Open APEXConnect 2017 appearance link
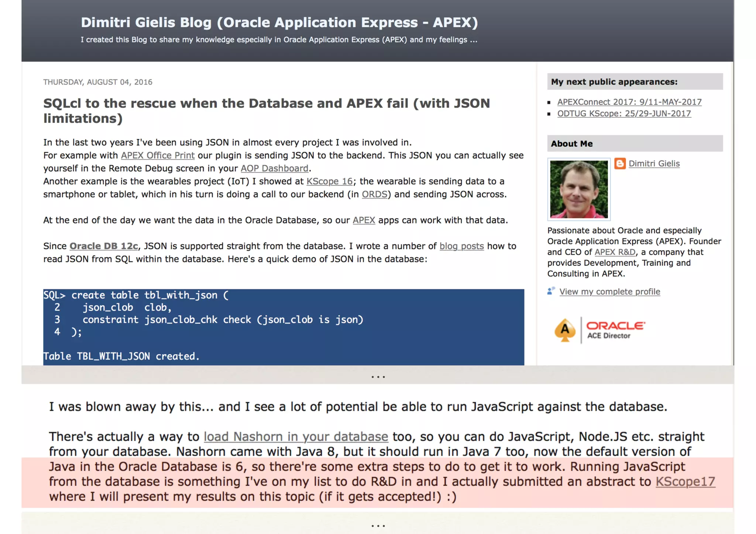 [629, 102]
